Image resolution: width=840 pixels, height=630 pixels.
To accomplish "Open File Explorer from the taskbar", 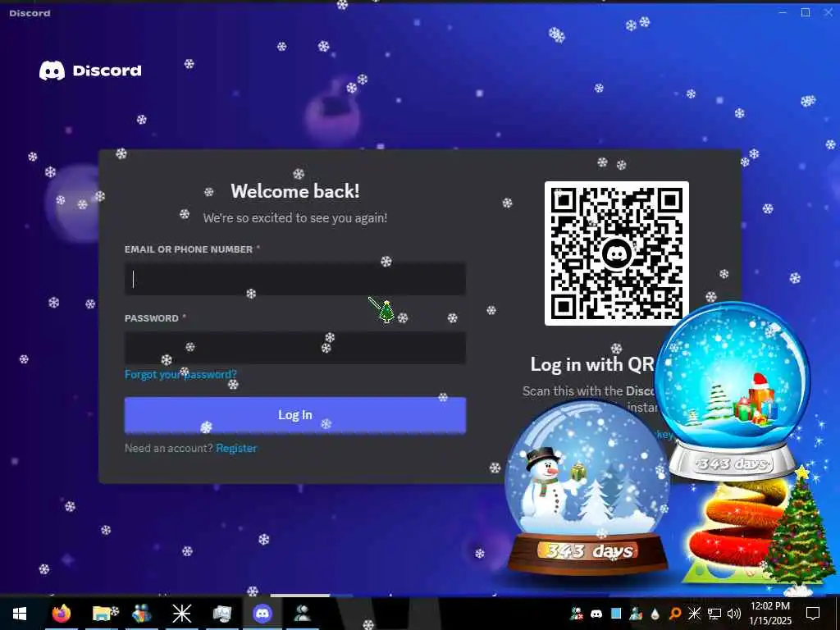I will [x=102, y=614].
